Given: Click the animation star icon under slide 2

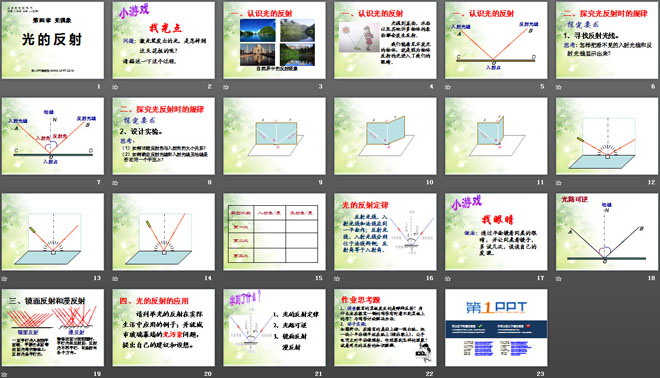Looking at the screenshot, I should (x=115, y=87).
